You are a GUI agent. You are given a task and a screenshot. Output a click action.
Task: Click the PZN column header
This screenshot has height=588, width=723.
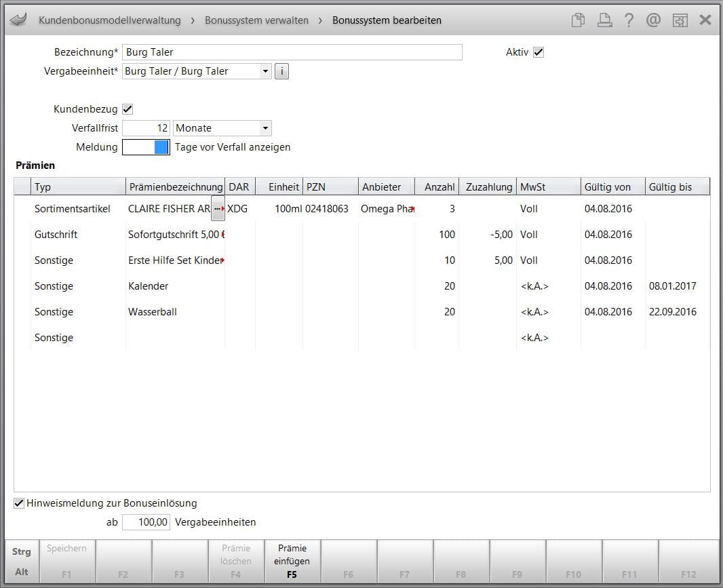click(330, 187)
